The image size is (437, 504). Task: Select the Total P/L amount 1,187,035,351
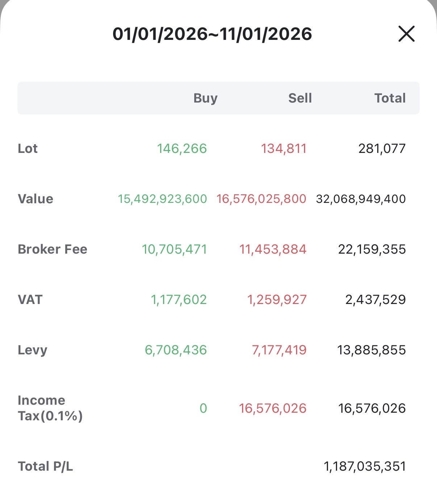[x=365, y=466]
